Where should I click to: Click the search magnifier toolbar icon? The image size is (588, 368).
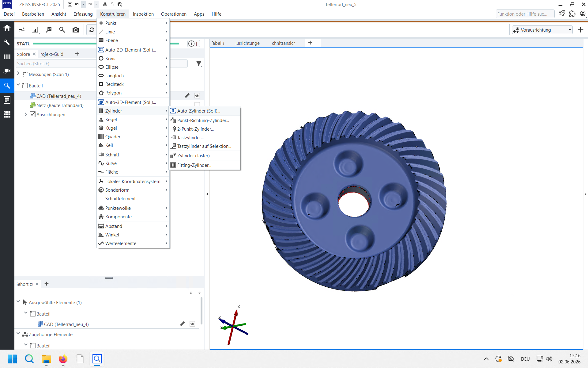coord(62,30)
